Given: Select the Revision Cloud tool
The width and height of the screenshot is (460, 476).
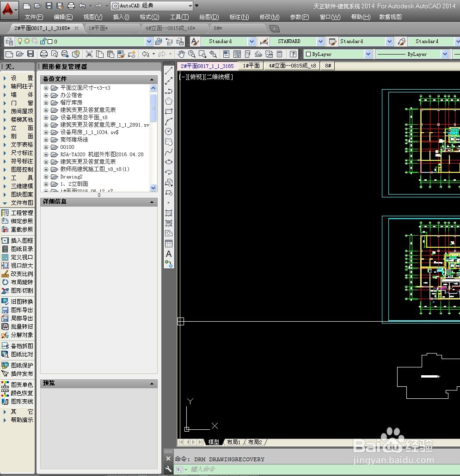Looking at the screenshot, I should pyautogui.click(x=169, y=142).
